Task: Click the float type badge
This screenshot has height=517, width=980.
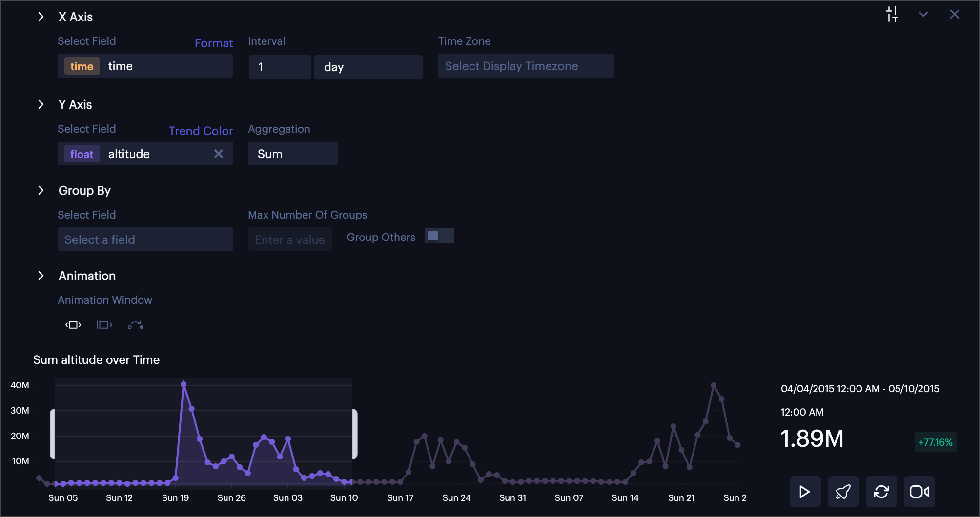Action: click(x=82, y=154)
